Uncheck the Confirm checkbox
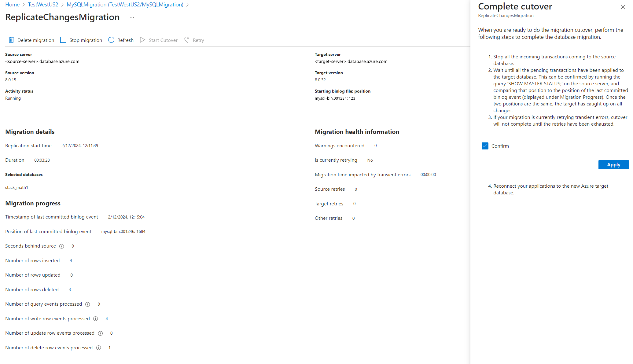633x364 pixels. [485, 146]
